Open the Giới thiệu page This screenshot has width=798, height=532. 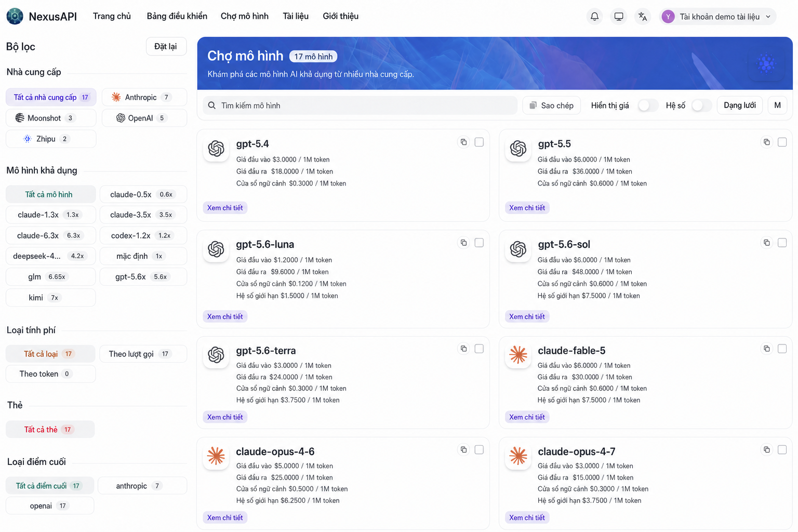coord(341,16)
